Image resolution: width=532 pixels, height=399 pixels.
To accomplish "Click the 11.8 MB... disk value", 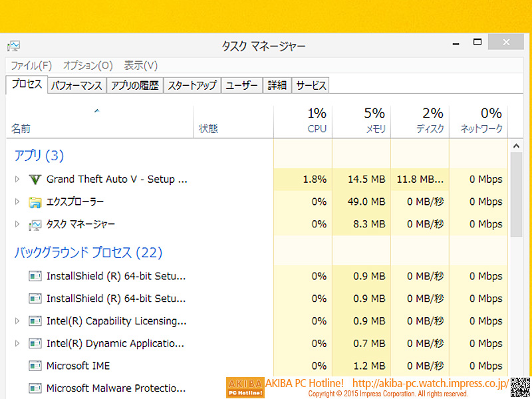I will tap(420, 179).
